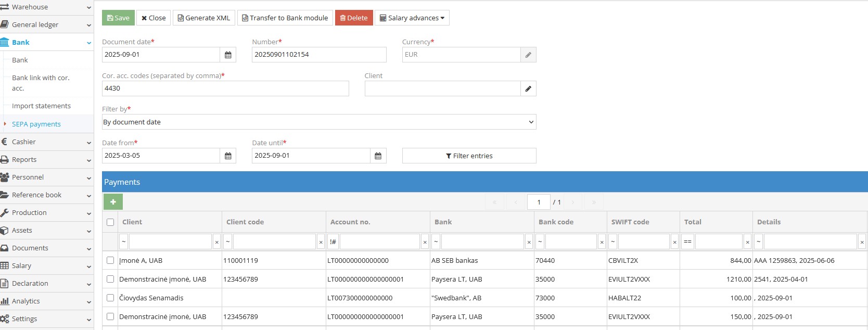Expand the General ledger sidebar section
Viewport: 868px width, 330px height.
[46, 24]
